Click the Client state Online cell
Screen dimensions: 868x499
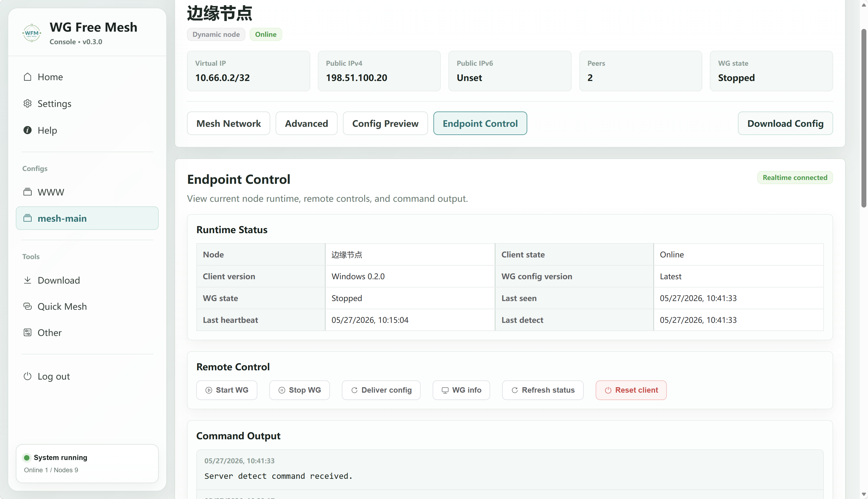pos(738,255)
